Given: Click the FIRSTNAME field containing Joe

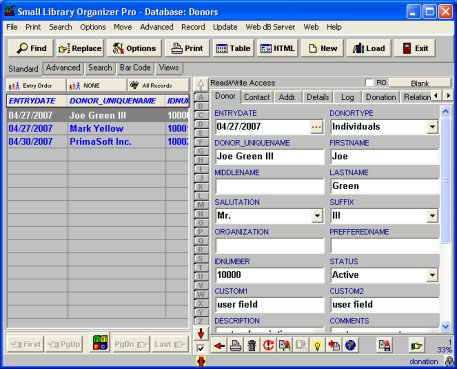Looking at the screenshot, I should [385, 157].
